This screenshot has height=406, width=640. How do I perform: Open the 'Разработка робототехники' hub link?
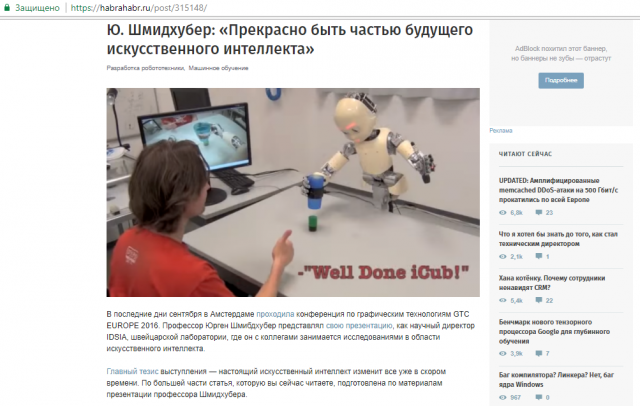pos(145,68)
